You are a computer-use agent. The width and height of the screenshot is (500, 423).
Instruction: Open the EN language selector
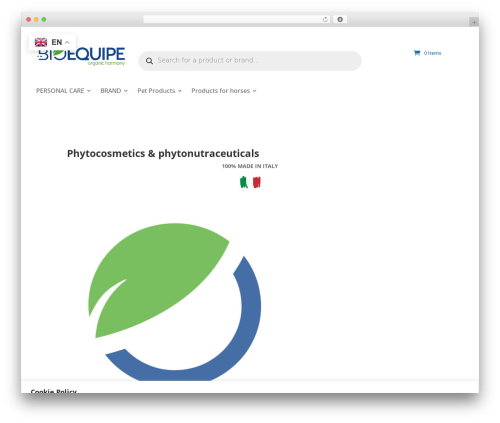pyautogui.click(x=52, y=42)
